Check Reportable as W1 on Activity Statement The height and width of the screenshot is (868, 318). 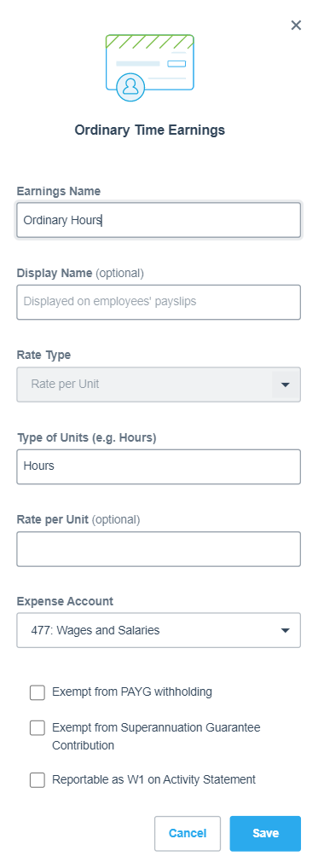point(37,780)
